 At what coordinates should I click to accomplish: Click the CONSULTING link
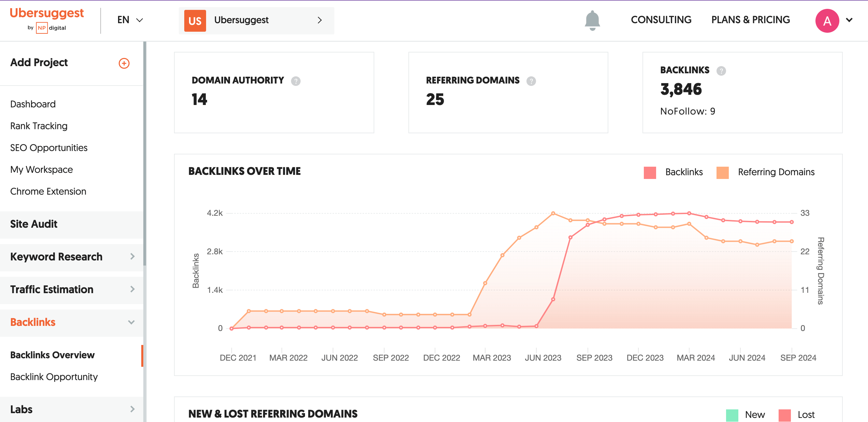point(661,20)
